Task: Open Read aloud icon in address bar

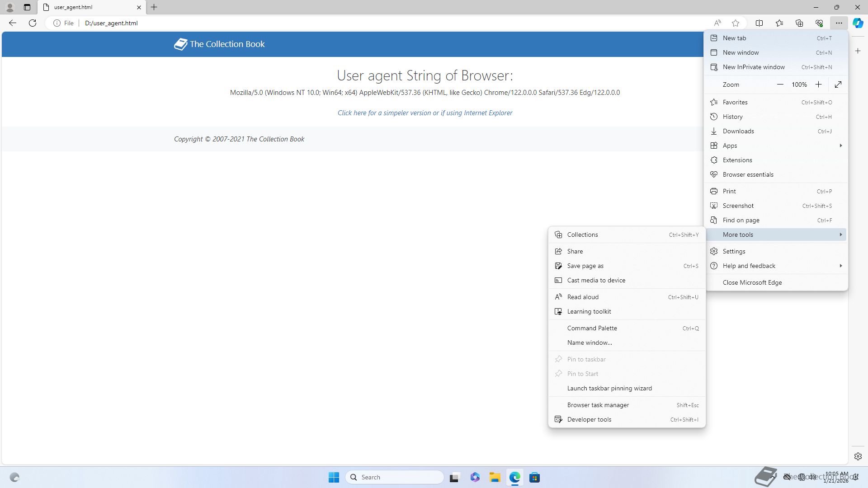Action: tap(717, 23)
